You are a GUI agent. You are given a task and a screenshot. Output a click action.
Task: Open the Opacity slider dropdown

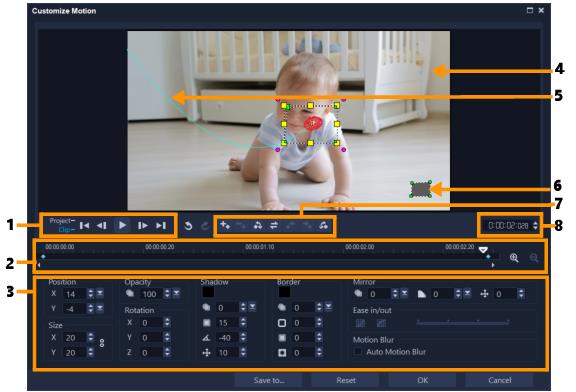click(x=176, y=293)
